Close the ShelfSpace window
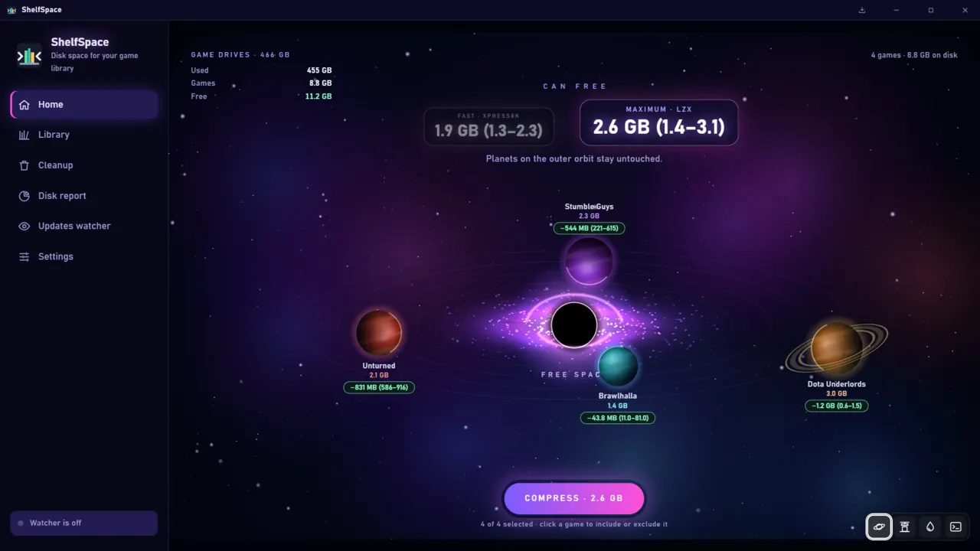This screenshot has width=980, height=551. tap(965, 10)
